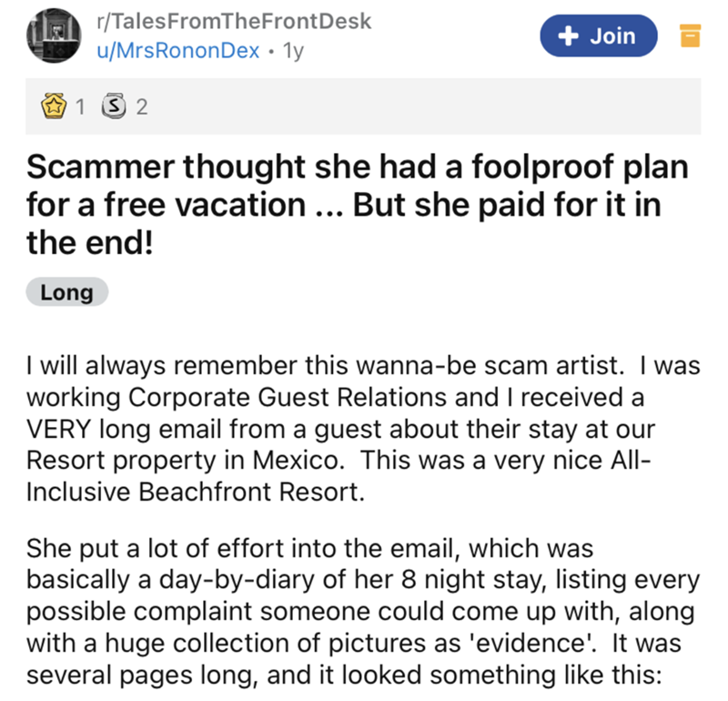Image resolution: width=728 pixels, height=701 pixels.
Task: Click the subreddit avatar image
Action: point(57,36)
